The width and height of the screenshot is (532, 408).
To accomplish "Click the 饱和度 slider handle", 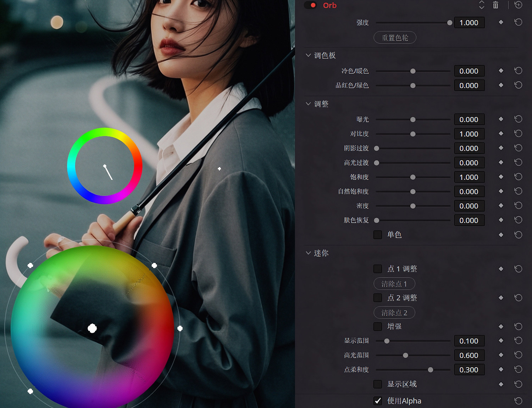I will 413,177.
